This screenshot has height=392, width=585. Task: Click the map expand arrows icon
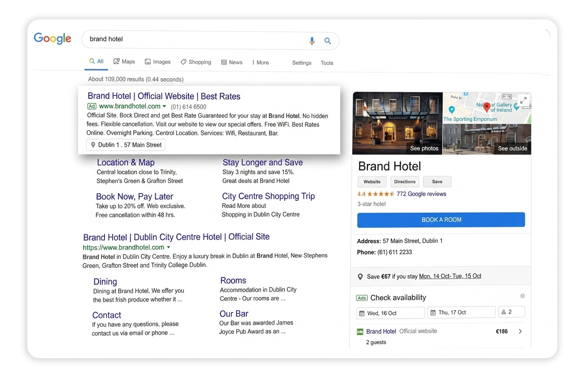click(524, 100)
